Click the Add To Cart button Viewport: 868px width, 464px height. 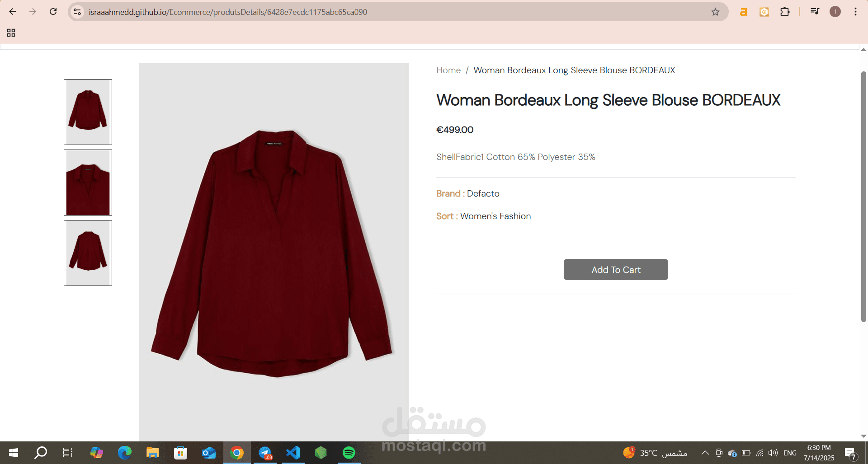click(616, 269)
